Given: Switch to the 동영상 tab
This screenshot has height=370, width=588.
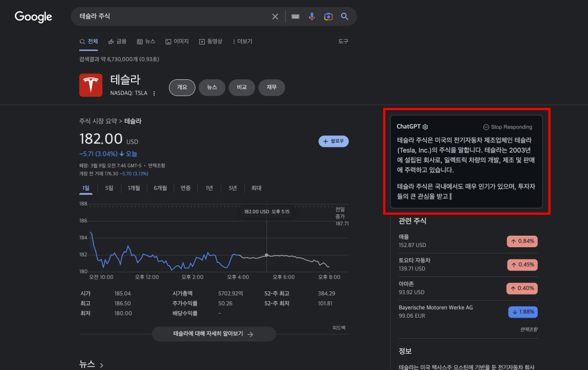Looking at the screenshot, I should pos(211,42).
